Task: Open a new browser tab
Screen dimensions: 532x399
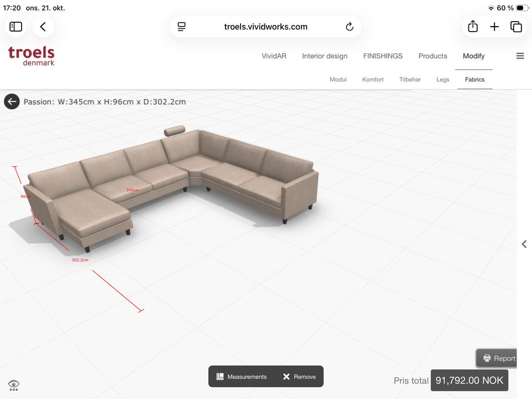Action: (x=494, y=27)
